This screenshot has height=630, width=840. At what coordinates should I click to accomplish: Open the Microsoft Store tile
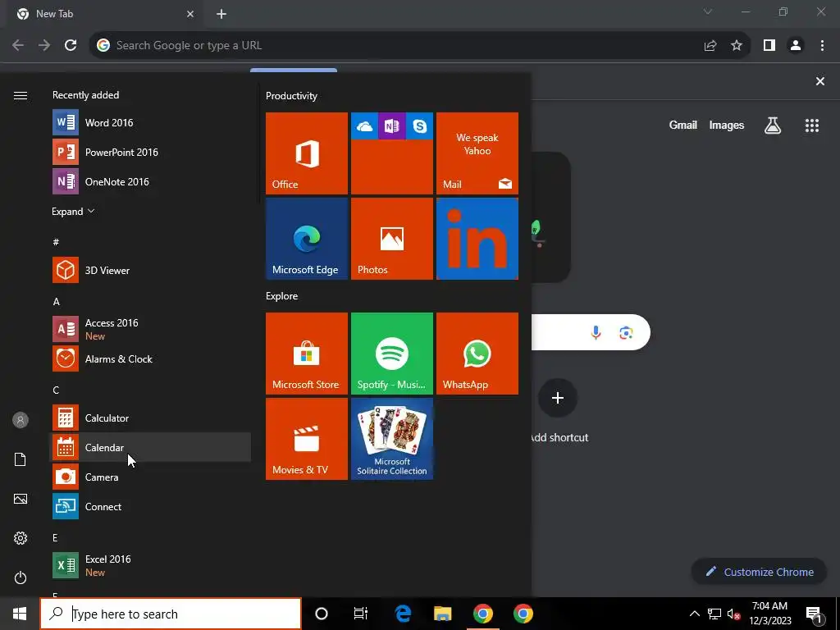(x=307, y=354)
